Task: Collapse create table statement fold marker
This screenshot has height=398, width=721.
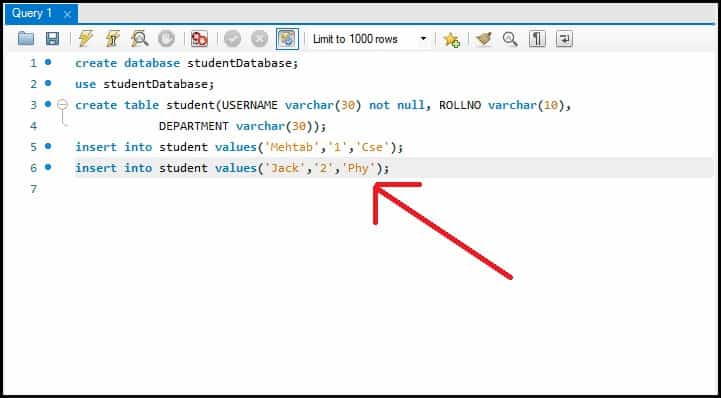Action: pyautogui.click(x=63, y=105)
